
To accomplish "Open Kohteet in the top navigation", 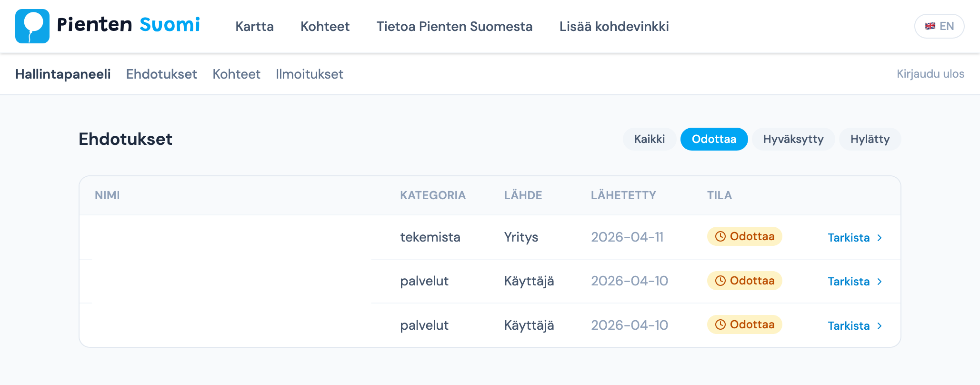I will (325, 26).
